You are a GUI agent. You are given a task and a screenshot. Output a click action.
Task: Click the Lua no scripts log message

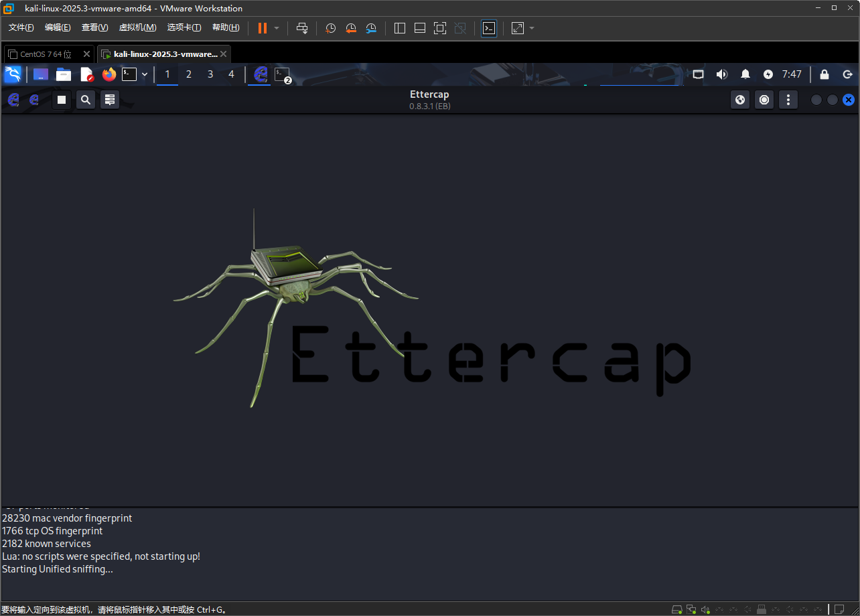point(101,556)
